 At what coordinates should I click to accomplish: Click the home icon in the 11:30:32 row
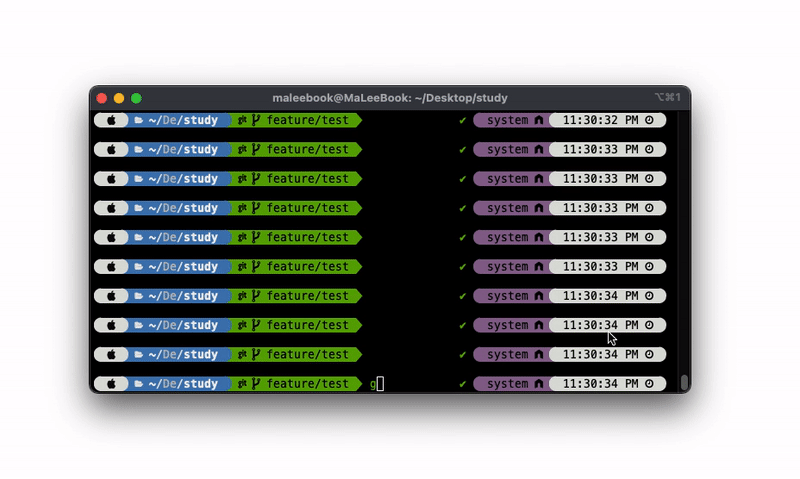[x=539, y=120]
